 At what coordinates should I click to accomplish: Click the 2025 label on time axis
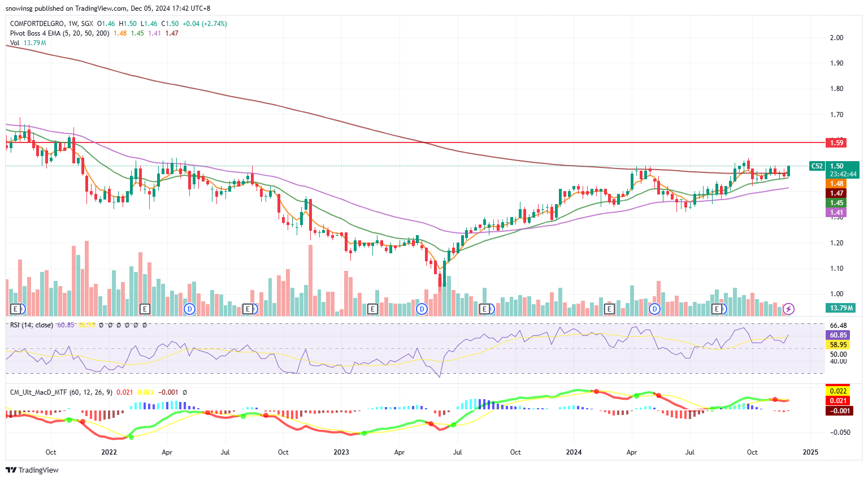pyautogui.click(x=810, y=452)
